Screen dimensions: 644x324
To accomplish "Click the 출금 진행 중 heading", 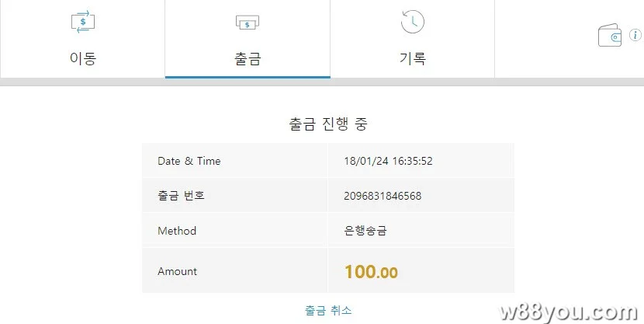I will (328, 124).
